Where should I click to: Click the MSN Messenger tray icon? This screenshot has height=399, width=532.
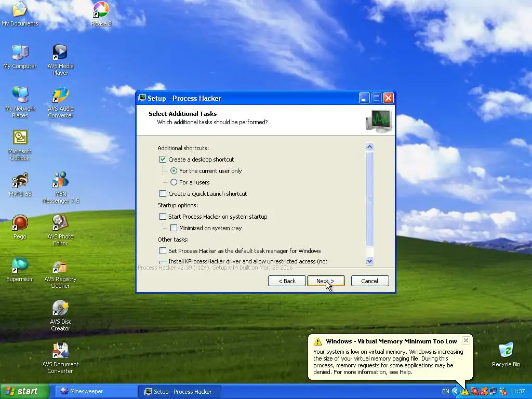(503, 392)
